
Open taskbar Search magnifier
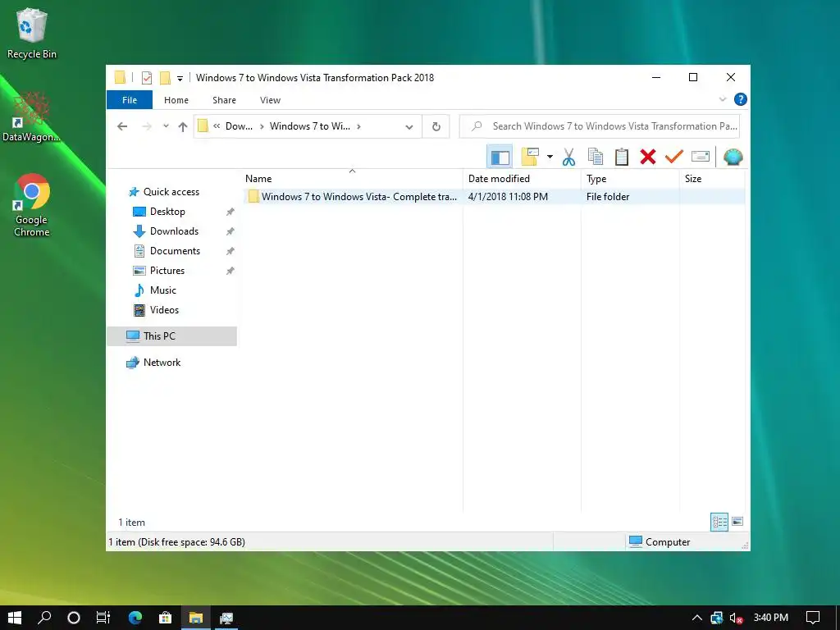tap(44, 618)
